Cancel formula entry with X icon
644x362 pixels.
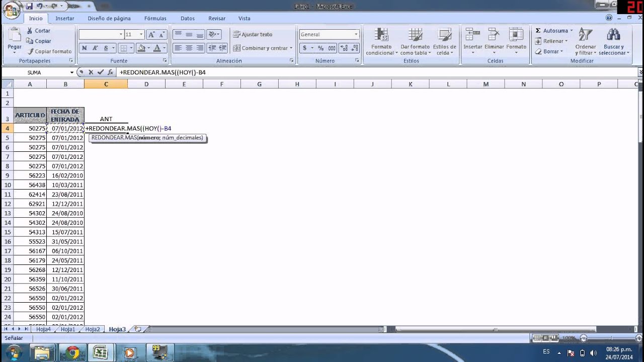91,72
